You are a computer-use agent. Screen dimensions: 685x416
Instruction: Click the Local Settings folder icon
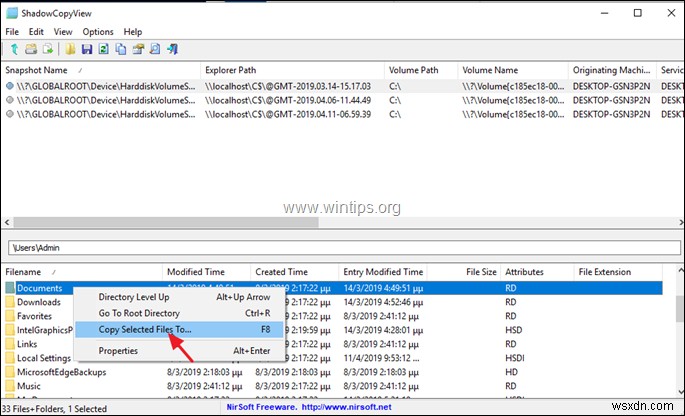(10, 358)
